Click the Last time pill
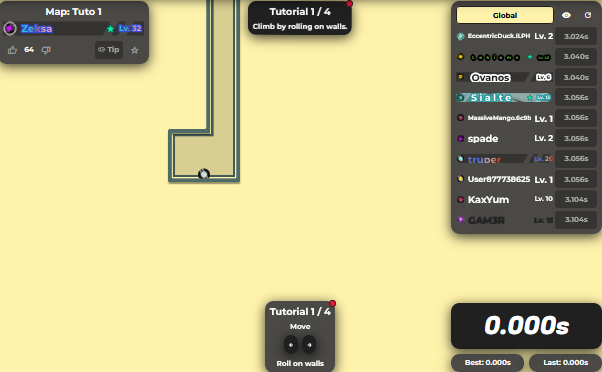 pyautogui.click(x=565, y=362)
